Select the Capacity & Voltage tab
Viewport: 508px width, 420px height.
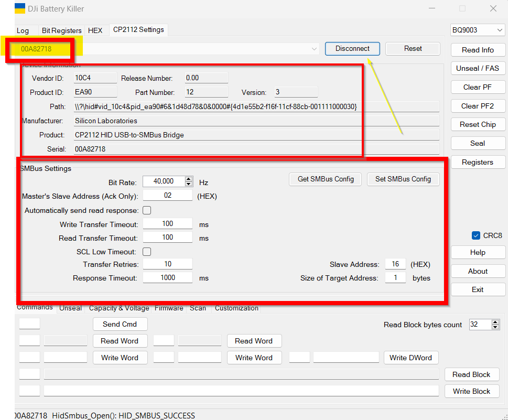[x=119, y=308]
